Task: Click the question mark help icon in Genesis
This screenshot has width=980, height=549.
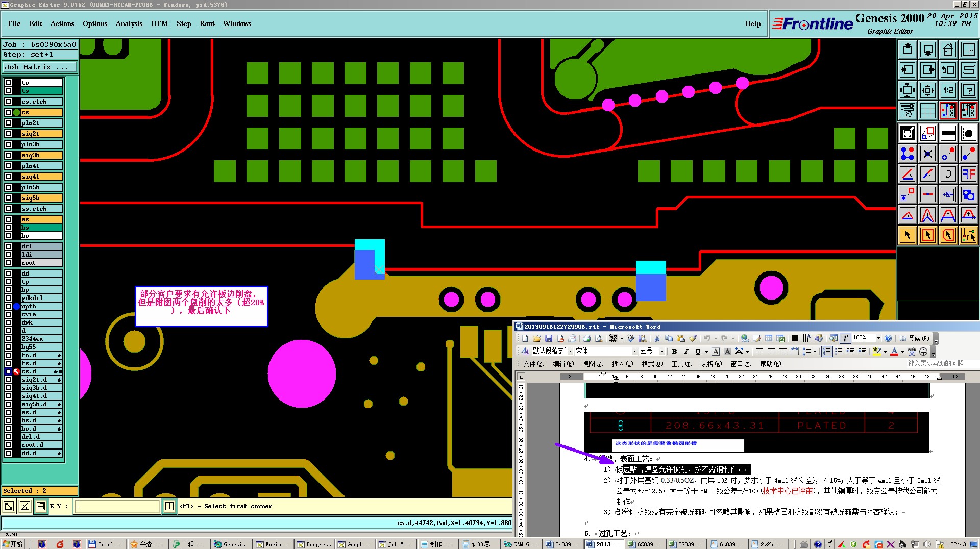Action: click(x=968, y=90)
